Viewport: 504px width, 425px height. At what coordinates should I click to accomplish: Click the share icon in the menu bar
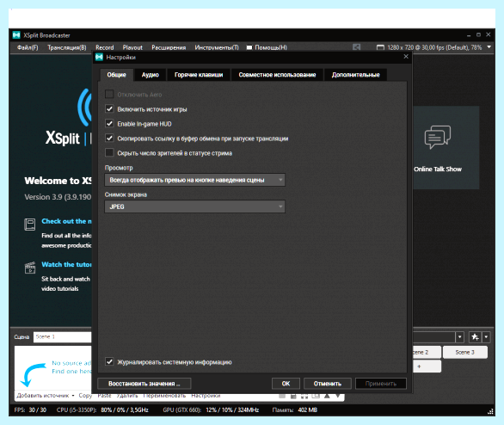pyautogui.click(x=356, y=47)
